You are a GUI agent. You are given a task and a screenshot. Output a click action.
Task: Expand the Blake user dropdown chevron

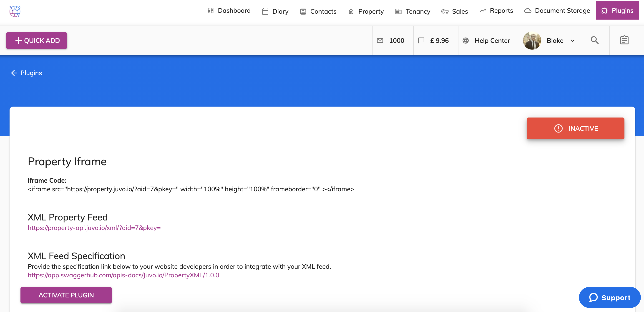pyautogui.click(x=573, y=41)
